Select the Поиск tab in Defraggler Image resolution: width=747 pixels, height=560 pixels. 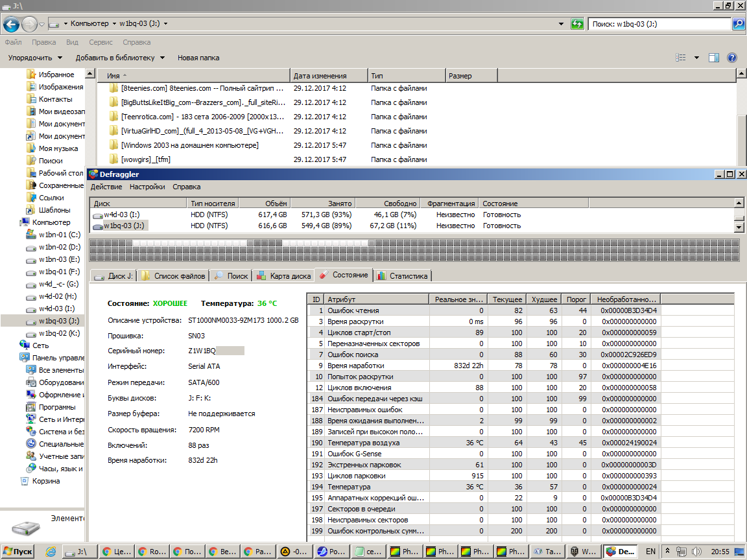click(x=231, y=275)
